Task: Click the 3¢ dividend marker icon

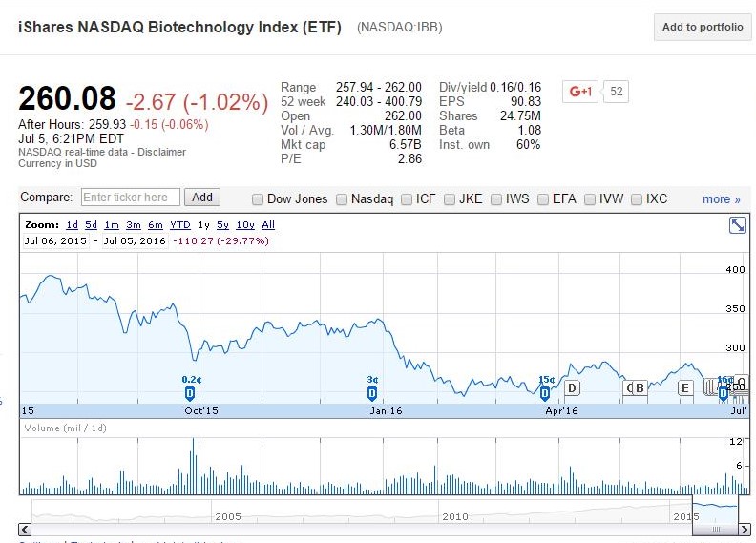Action: [371, 393]
